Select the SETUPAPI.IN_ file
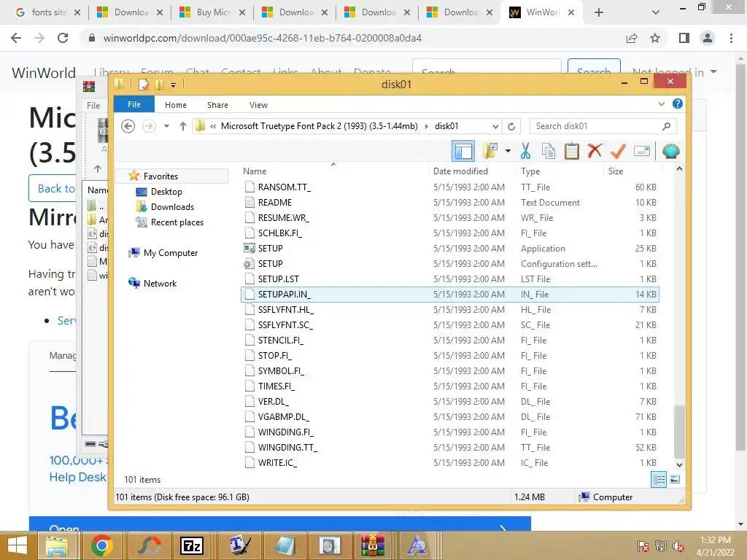Image resolution: width=747 pixels, height=560 pixels. [450, 295]
